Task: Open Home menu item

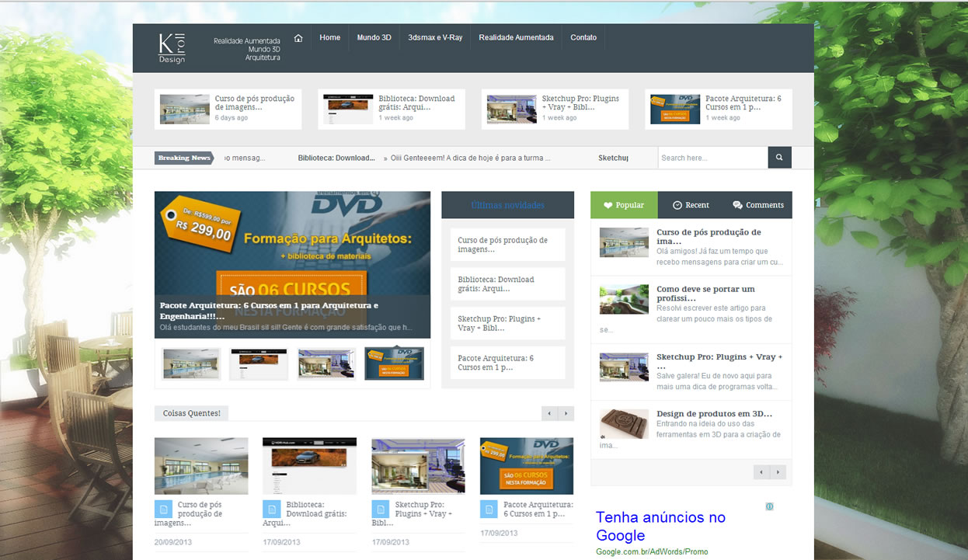Action: pyautogui.click(x=330, y=37)
